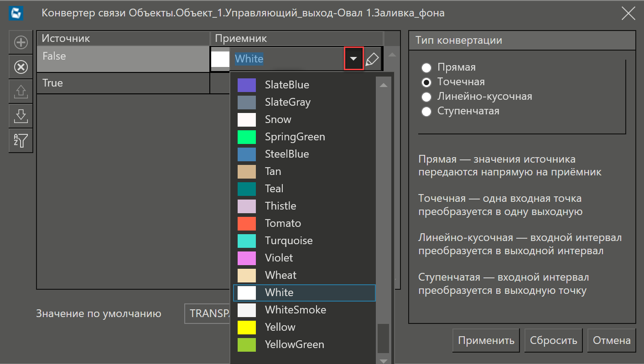Select the Линейно-кусочная conversion type
The height and width of the screenshot is (364, 644).
tap(426, 97)
